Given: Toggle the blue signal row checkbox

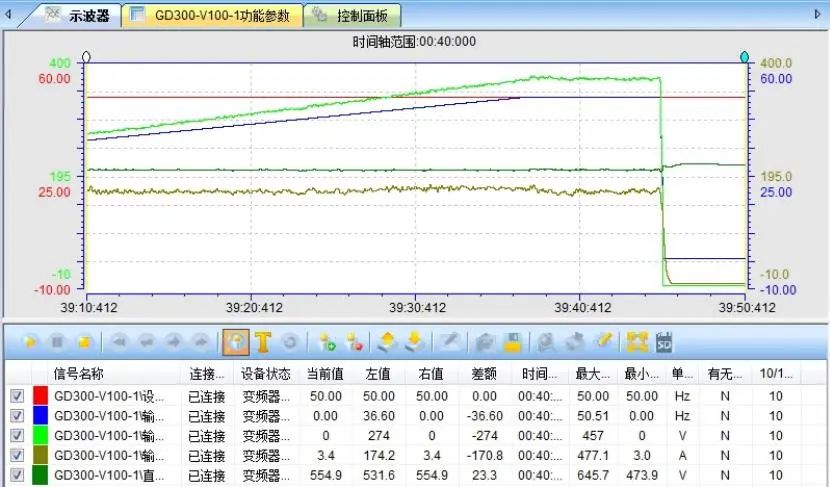Looking at the screenshot, I should click(x=16, y=416).
